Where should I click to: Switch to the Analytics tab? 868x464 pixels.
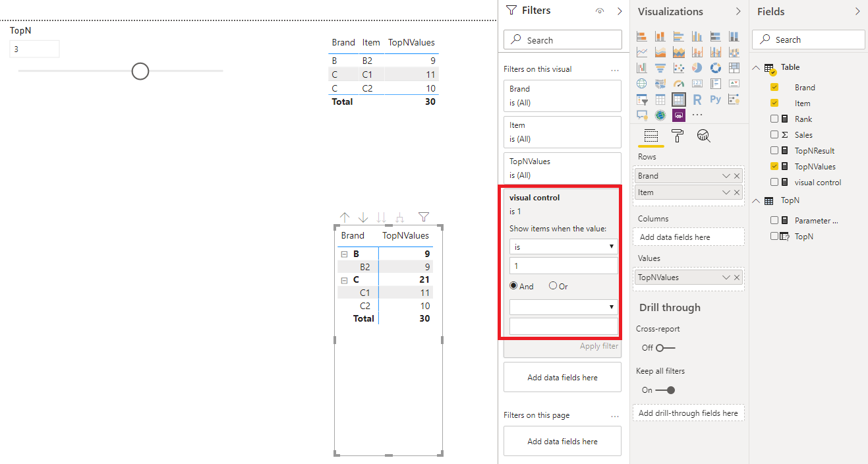(x=704, y=136)
